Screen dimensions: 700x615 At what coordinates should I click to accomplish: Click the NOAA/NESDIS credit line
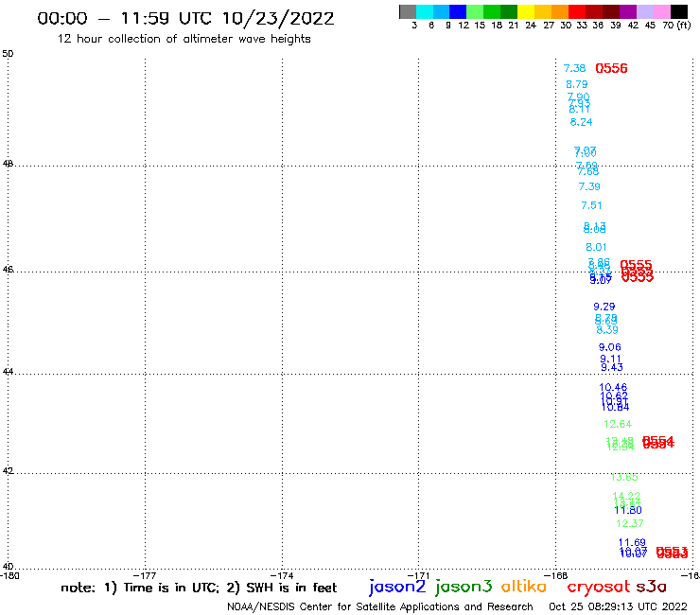tap(380, 607)
